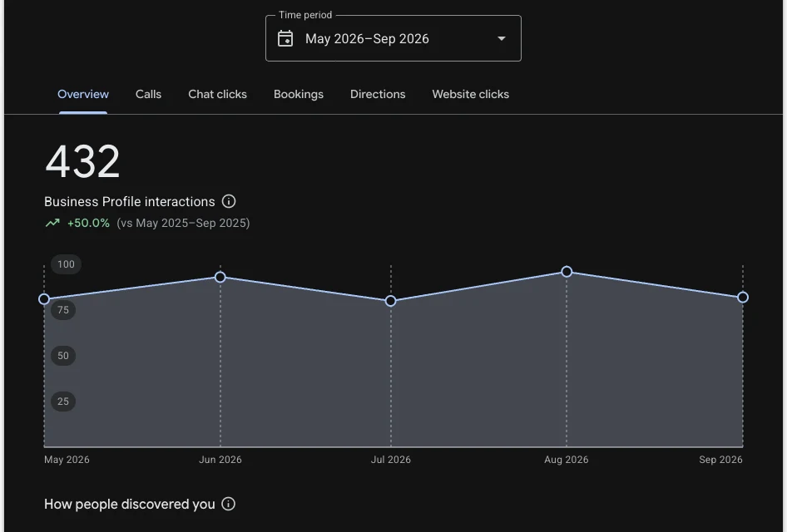The image size is (787, 532).
Task: Click the +50.0% change value
Action: tap(88, 223)
